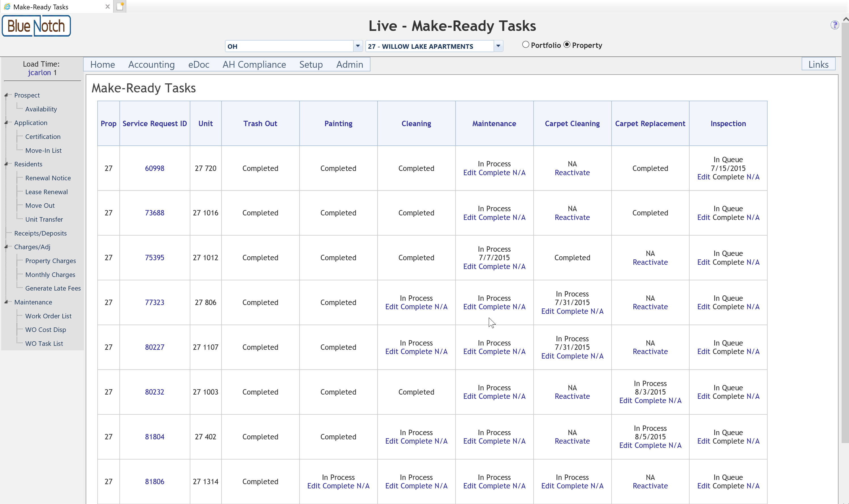Select the Property radio button

[566, 45]
